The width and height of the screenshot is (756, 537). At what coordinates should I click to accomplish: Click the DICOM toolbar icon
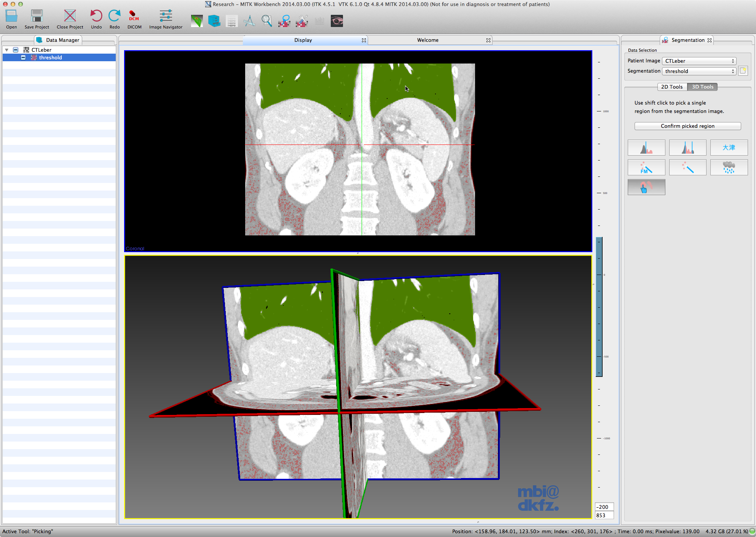134,19
